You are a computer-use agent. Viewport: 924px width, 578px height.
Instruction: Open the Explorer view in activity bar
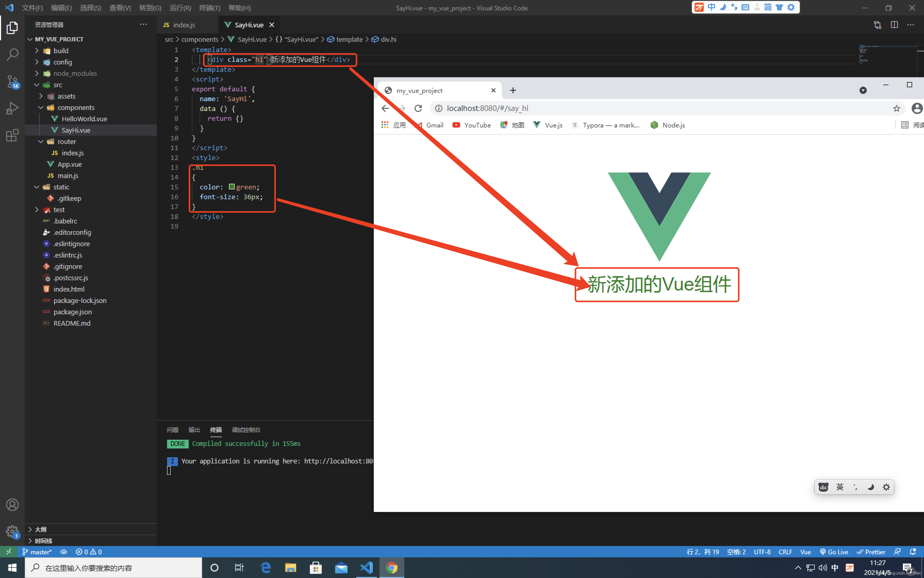[12, 28]
